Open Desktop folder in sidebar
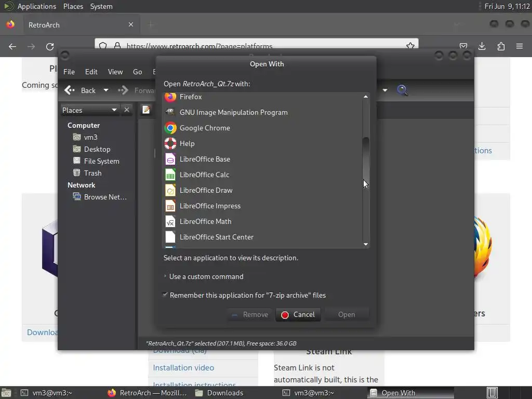The height and width of the screenshot is (399, 532). 97,149
